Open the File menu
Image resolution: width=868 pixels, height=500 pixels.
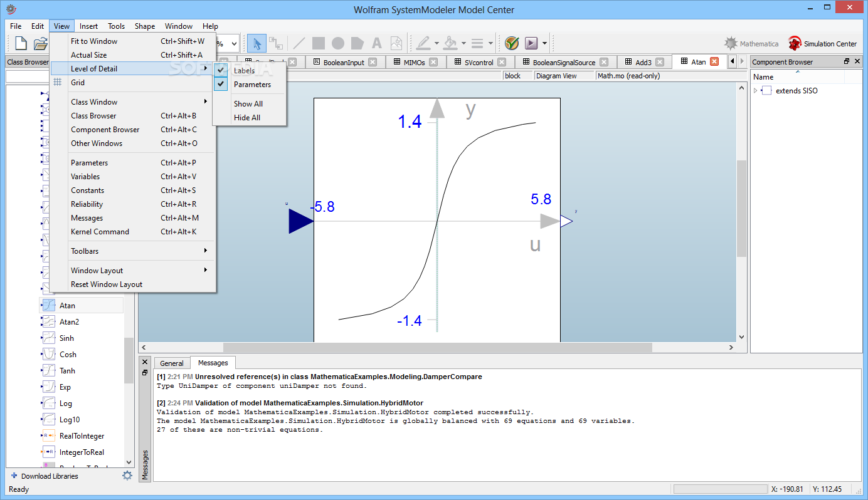tap(16, 26)
